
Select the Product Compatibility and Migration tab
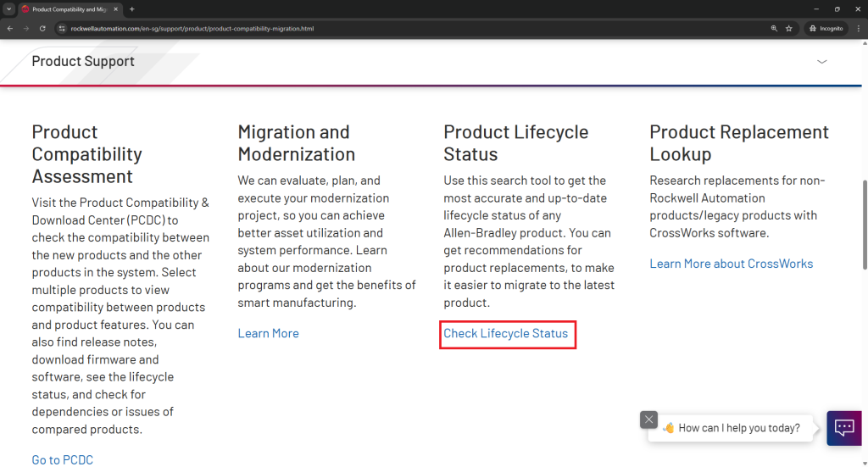(x=68, y=8)
